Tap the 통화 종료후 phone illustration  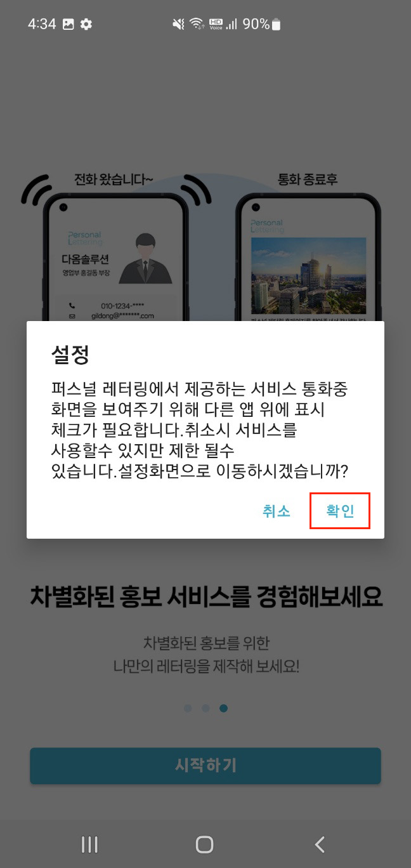[308, 257]
